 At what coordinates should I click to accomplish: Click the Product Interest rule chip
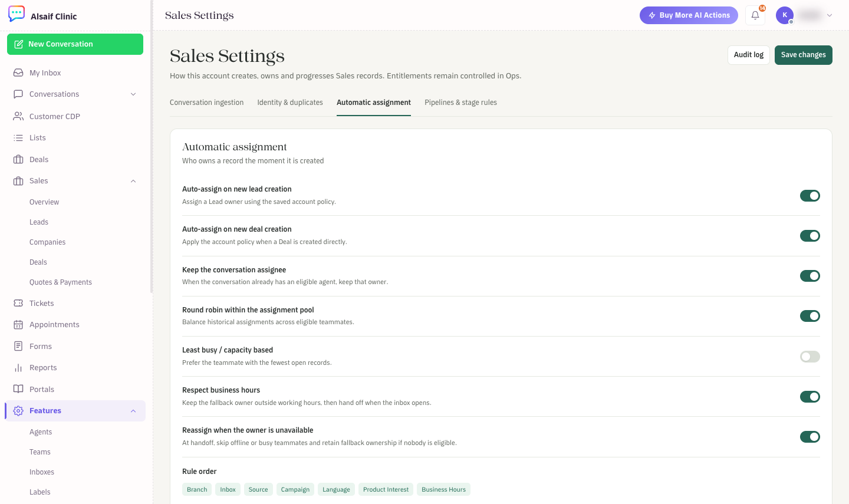386,489
